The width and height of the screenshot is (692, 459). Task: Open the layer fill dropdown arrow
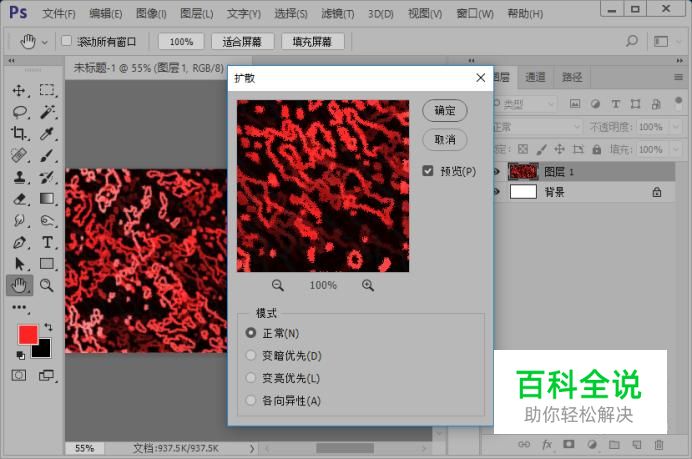tap(675, 150)
